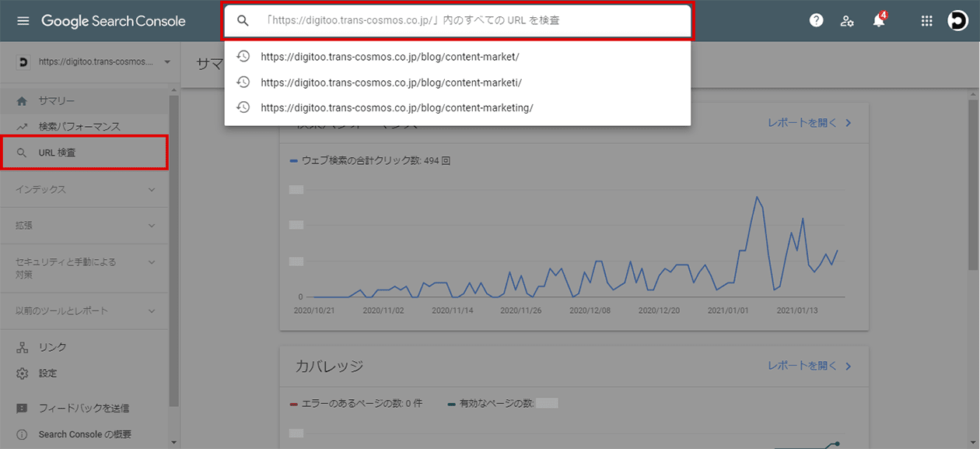The image size is (980, 449).
Task: Click the home icon next to サマリー
Action: [22, 101]
